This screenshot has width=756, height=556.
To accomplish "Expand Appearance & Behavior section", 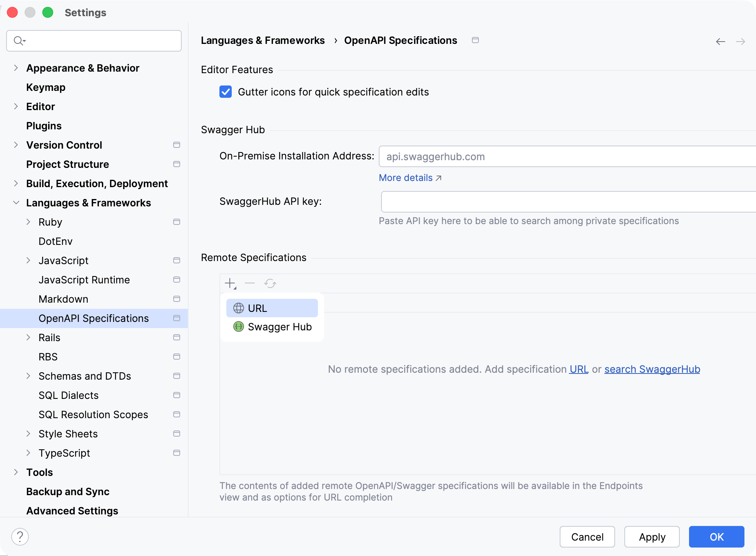I will pyautogui.click(x=16, y=68).
